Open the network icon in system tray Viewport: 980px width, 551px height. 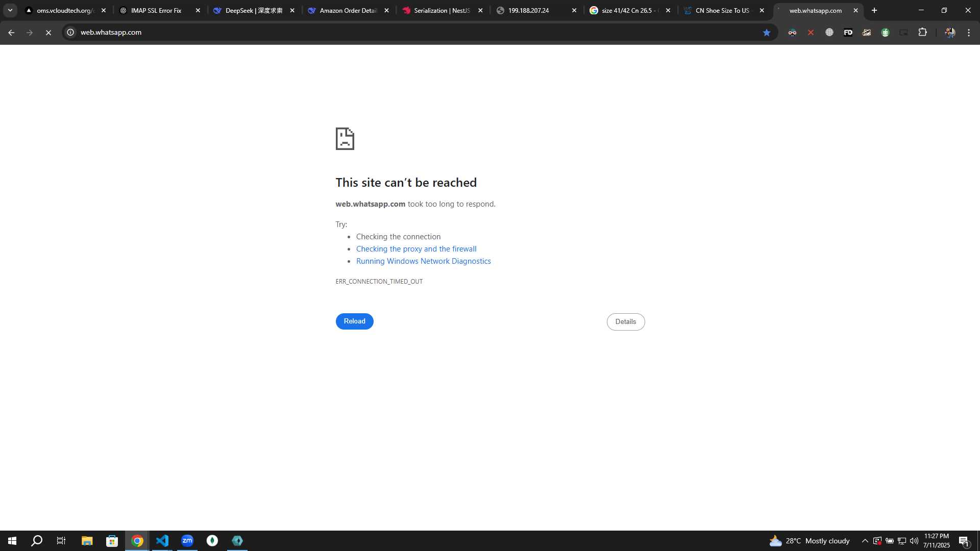[902, 541]
